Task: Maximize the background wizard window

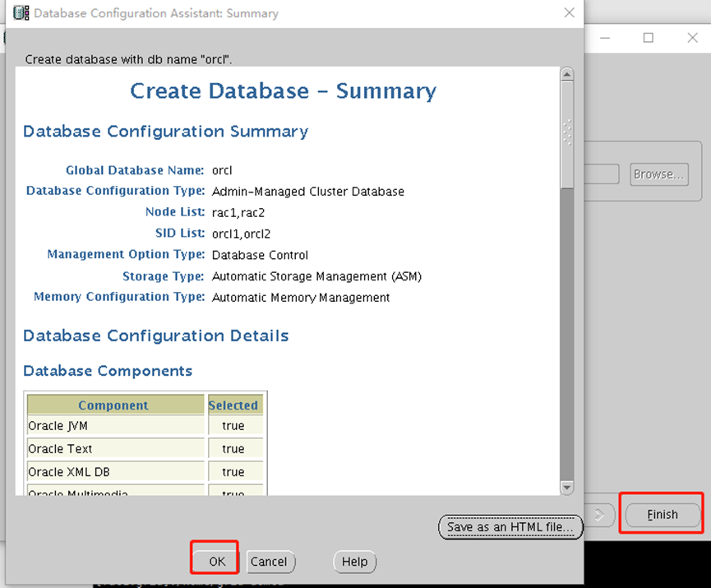Action: point(649,38)
